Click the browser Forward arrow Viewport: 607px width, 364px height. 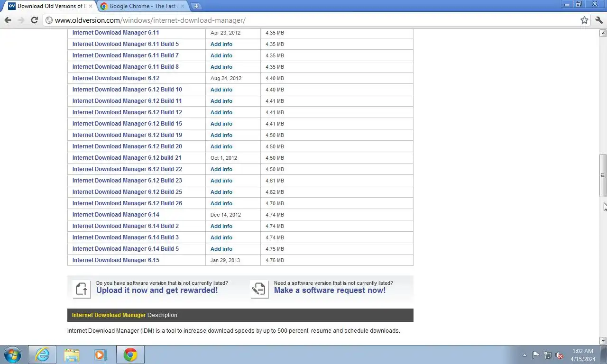[x=21, y=20]
